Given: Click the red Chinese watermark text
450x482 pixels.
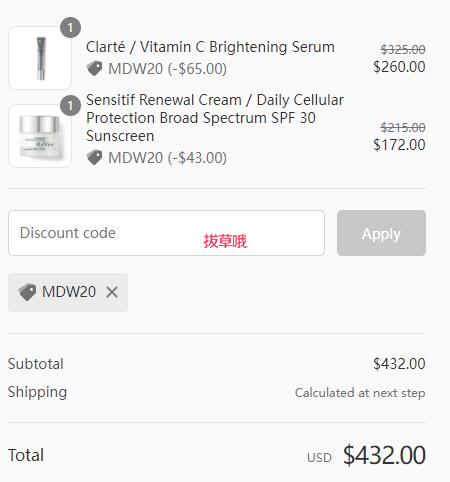Looking at the screenshot, I should (x=225, y=241).
